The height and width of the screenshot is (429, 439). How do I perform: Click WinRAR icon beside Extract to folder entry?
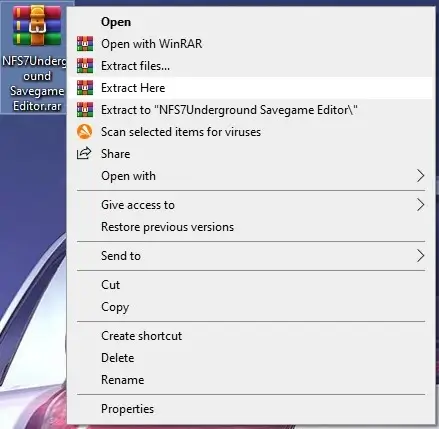point(85,110)
